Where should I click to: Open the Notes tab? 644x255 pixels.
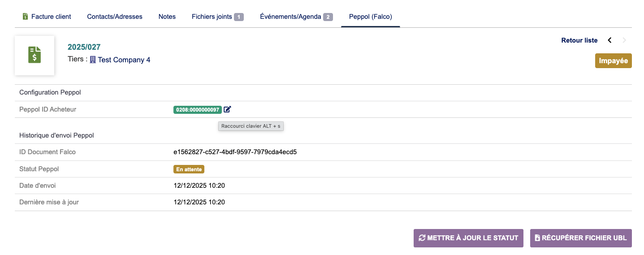tap(167, 17)
